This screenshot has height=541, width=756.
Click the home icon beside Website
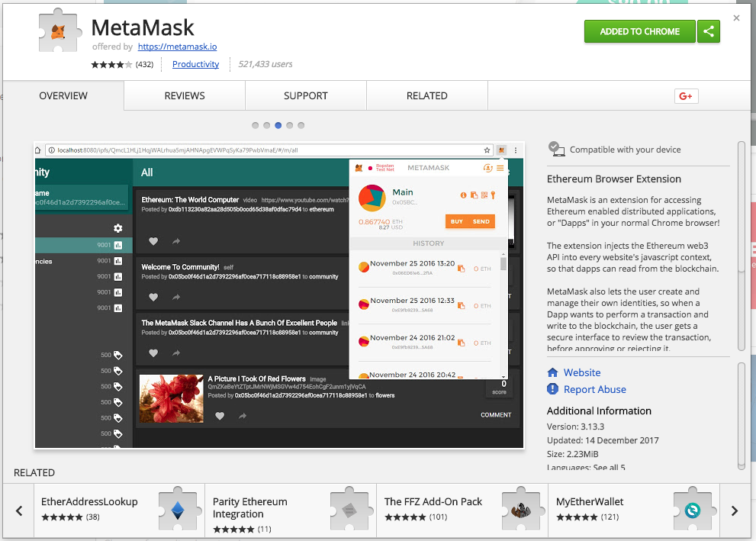coord(552,372)
